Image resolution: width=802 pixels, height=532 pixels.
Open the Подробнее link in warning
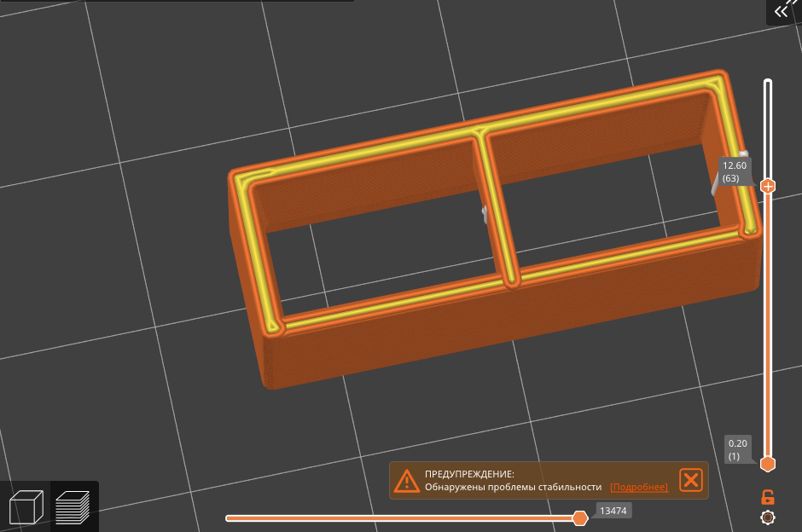639,487
